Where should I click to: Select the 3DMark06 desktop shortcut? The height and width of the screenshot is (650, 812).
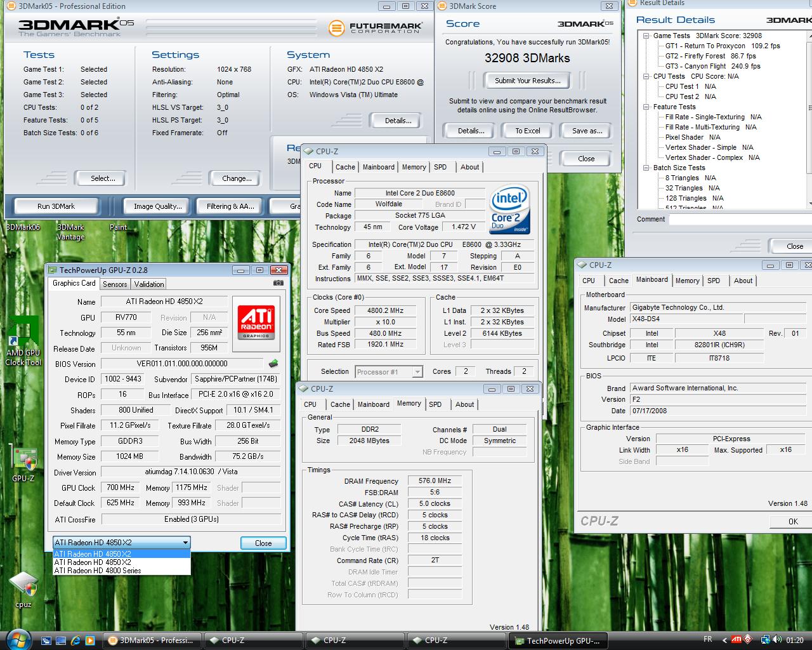23,227
